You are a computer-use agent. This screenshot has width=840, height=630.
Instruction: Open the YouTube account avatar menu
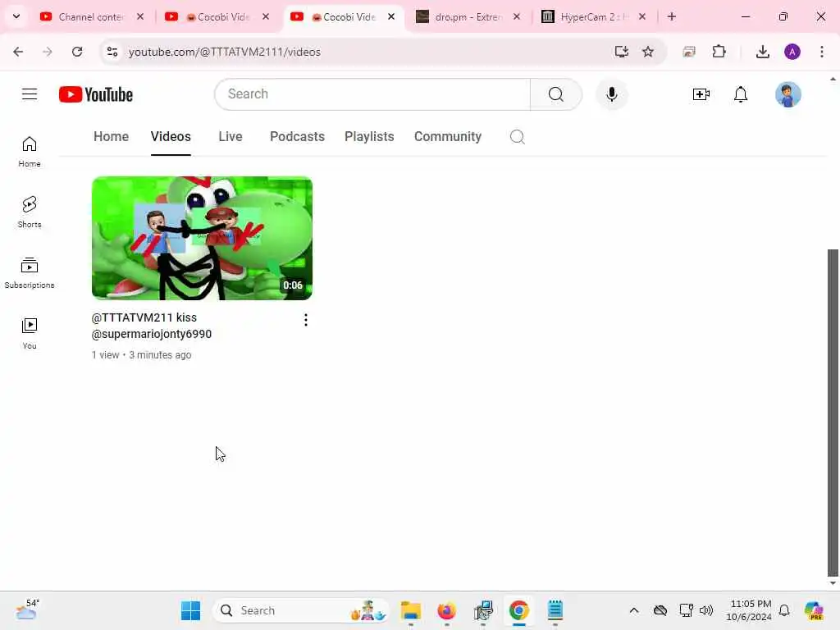787,94
